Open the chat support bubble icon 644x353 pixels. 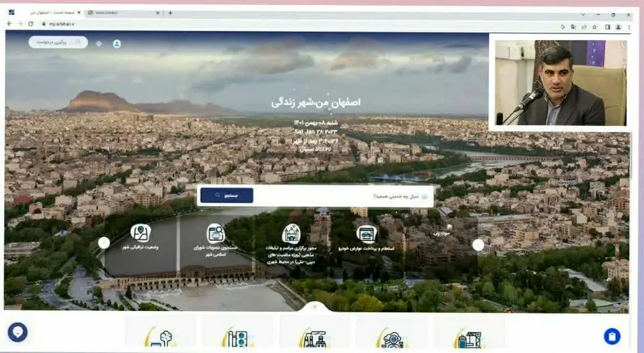pyautogui.click(x=18, y=332)
